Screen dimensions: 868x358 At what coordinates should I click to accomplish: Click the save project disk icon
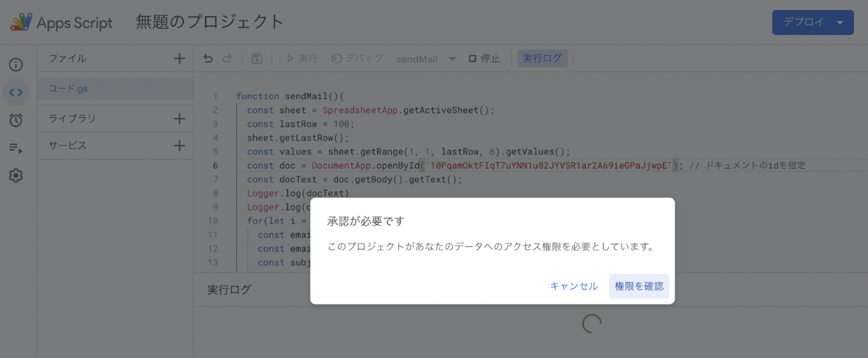tap(257, 59)
